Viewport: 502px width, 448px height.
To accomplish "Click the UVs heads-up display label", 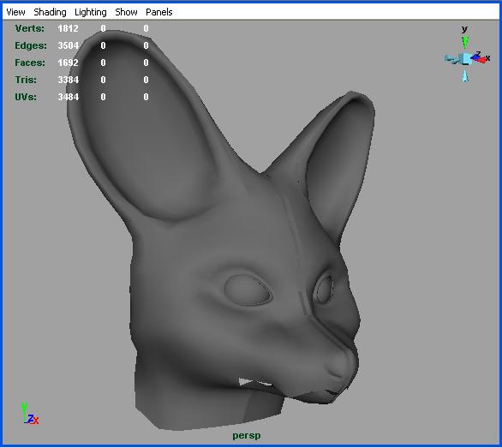I will tap(26, 97).
